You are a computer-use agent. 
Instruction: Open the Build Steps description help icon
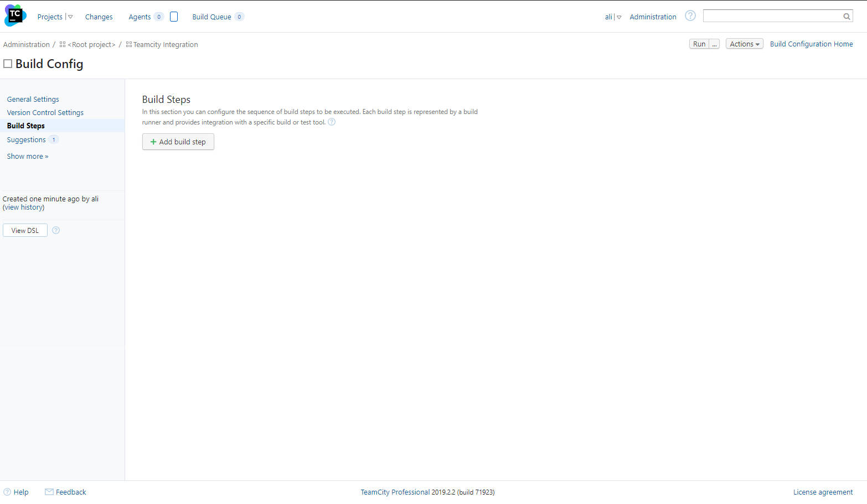click(x=331, y=122)
